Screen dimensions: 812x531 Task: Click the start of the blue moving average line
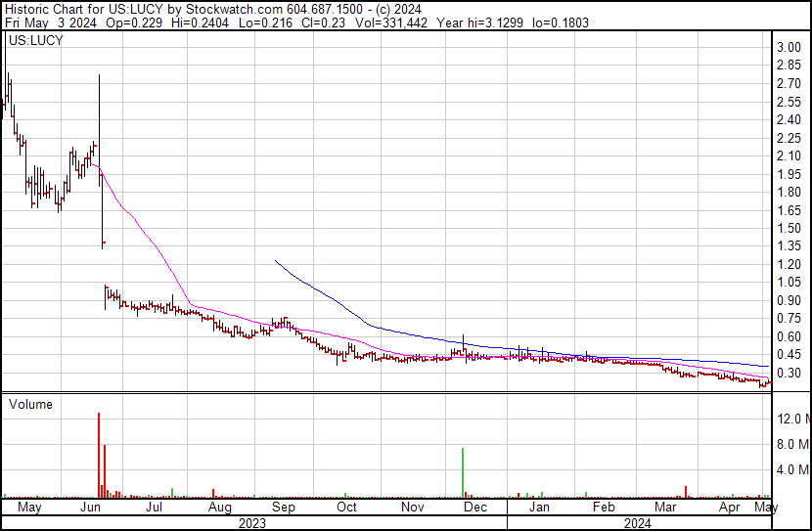pyautogui.click(x=275, y=260)
